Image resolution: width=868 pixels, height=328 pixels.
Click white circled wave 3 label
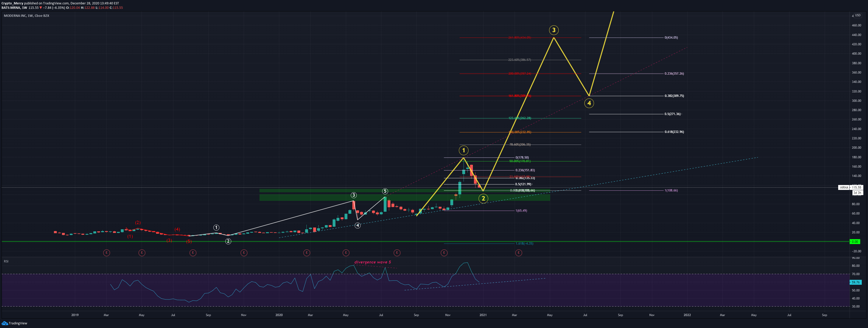coord(353,195)
